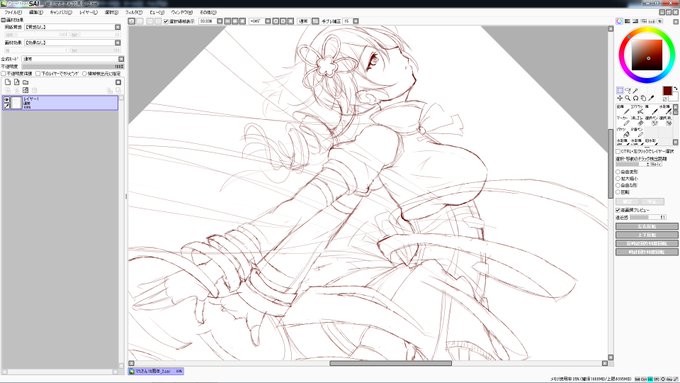Click the 反時計回りに90度回転 button
This screenshot has width=680, height=383.
[647, 243]
